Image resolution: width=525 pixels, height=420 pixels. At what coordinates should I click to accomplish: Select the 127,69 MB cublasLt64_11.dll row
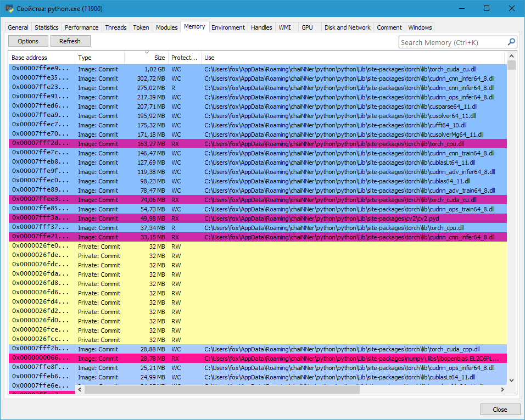pyautogui.click(x=258, y=163)
